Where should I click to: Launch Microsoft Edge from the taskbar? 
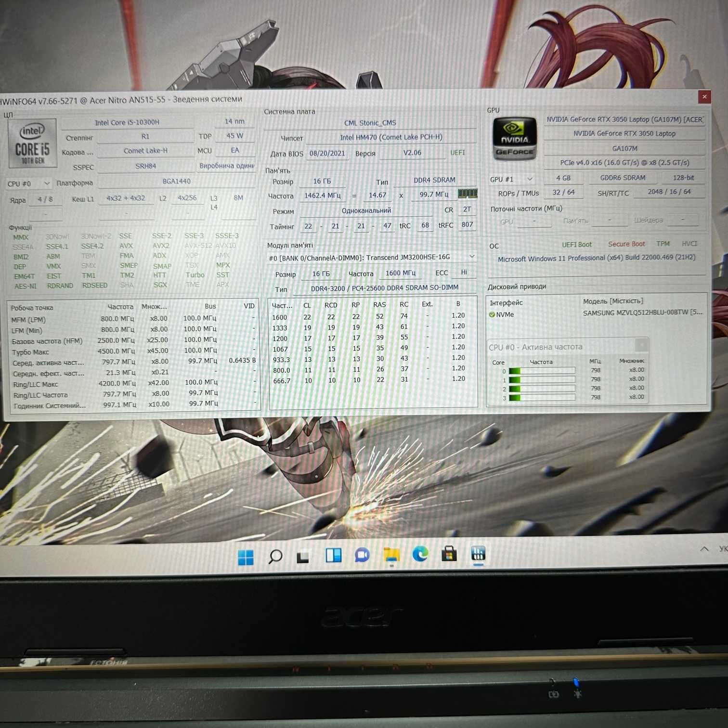pyautogui.click(x=420, y=554)
